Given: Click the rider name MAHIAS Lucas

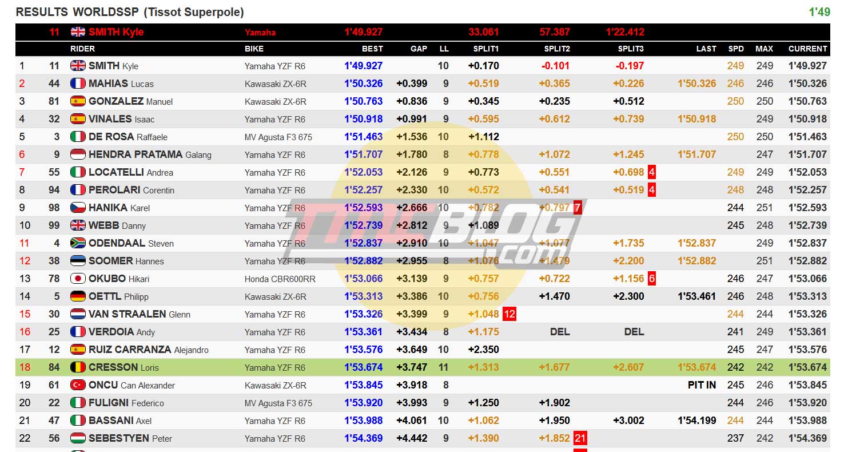Looking at the screenshot, I should pyautogui.click(x=121, y=84).
